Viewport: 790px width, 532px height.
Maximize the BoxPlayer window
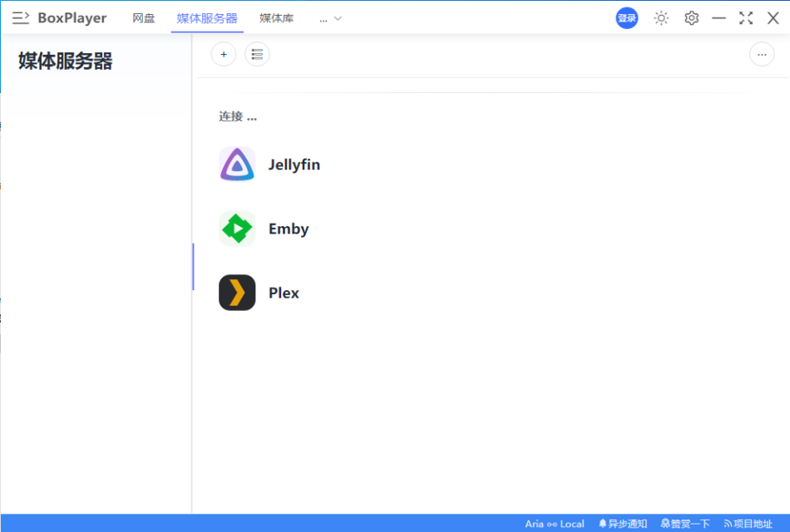(746, 18)
